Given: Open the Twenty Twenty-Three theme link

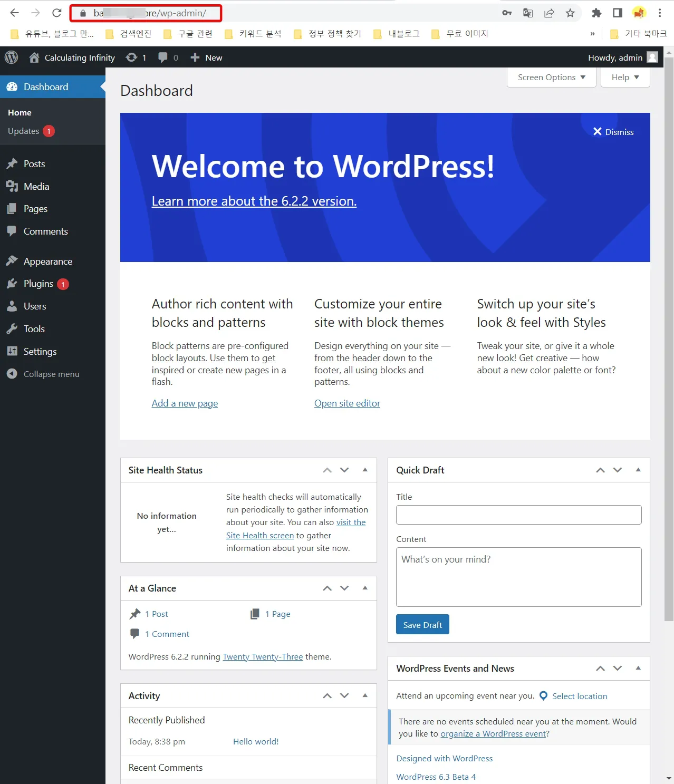Looking at the screenshot, I should pyautogui.click(x=263, y=657).
